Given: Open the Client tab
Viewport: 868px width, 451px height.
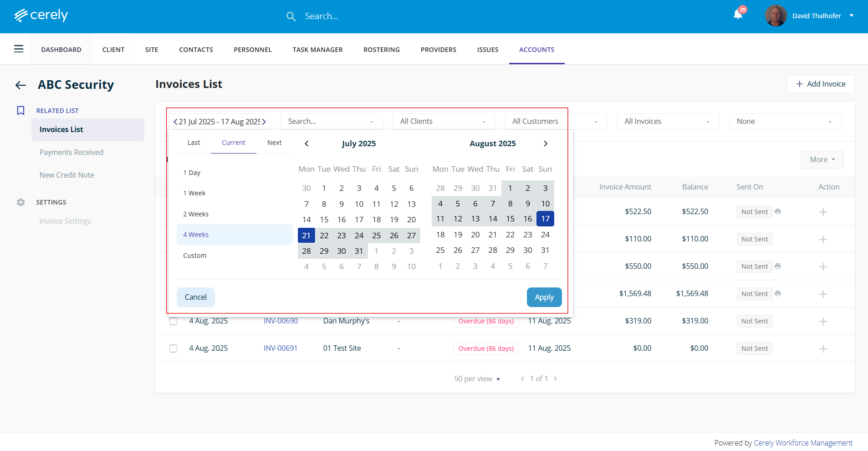Looking at the screenshot, I should (x=113, y=50).
